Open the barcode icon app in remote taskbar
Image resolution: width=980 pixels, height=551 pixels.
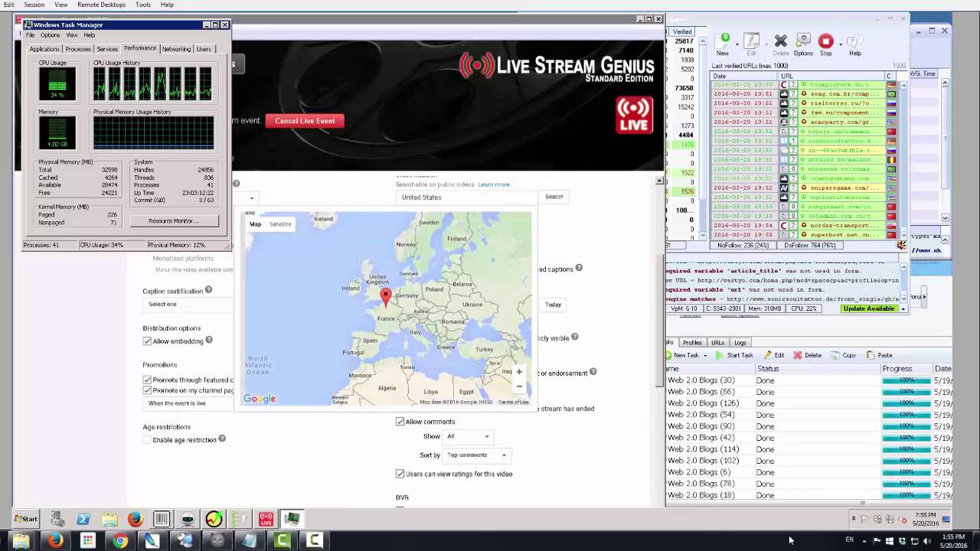pyautogui.click(x=162, y=519)
